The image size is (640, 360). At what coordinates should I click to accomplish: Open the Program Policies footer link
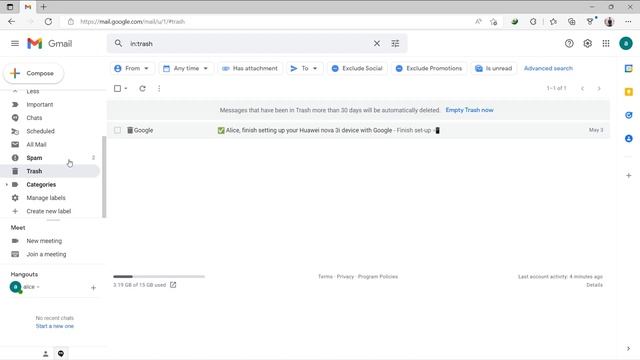coord(378,277)
